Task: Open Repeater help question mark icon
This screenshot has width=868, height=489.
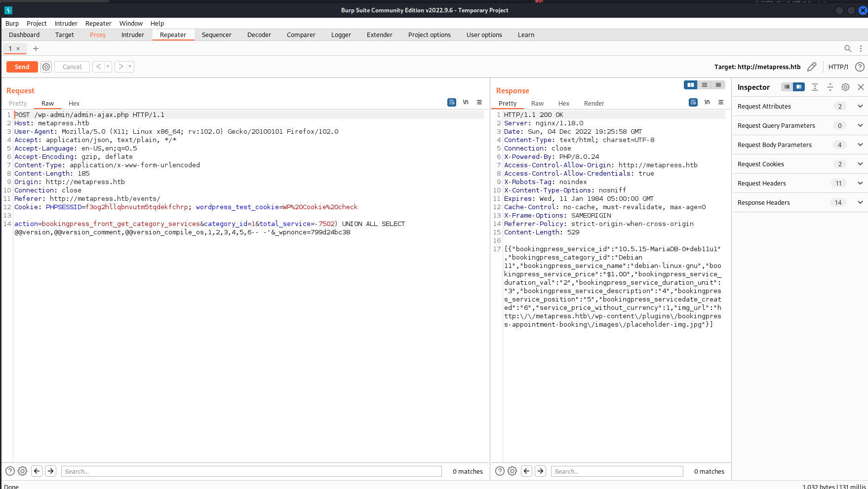Action: point(860,67)
